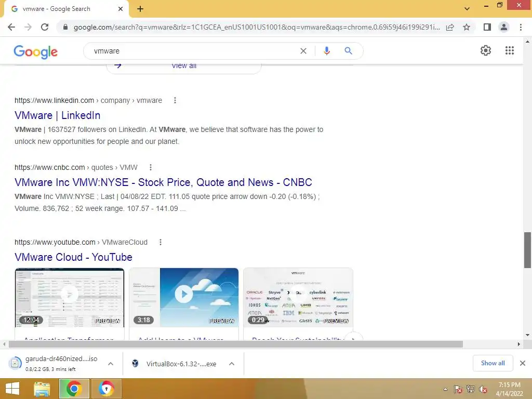Open the second Chrome taskbar icon

pyautogui.click(x=106, y=389)
